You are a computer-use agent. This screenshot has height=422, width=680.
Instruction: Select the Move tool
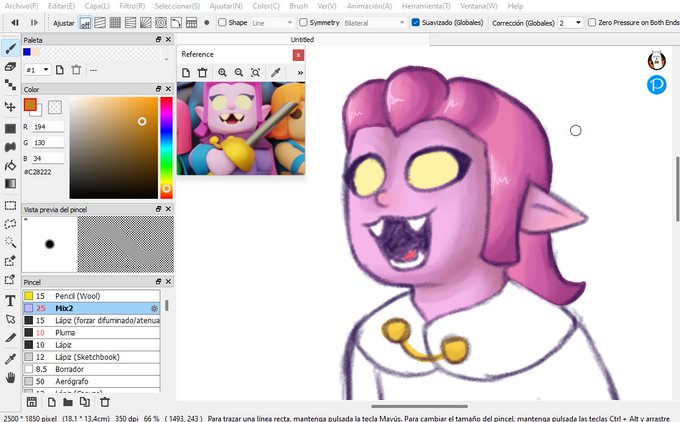click(10, 106)
